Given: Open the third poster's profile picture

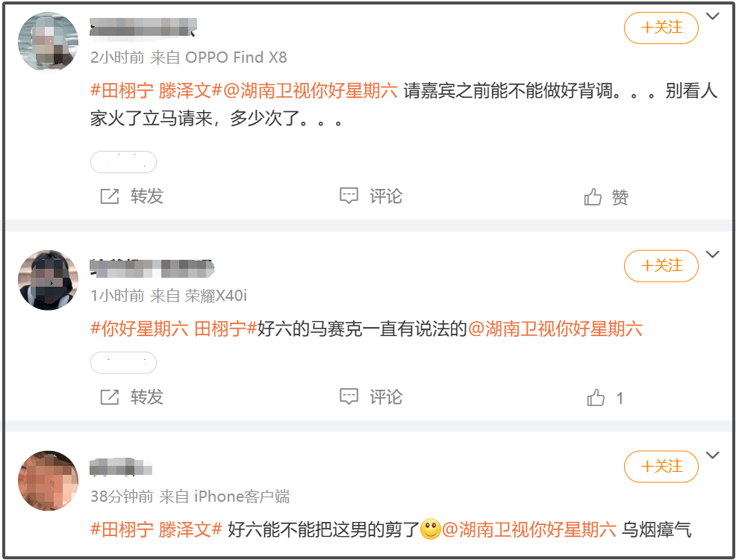Looking at the screenshot, I should (x=49, y=481).
